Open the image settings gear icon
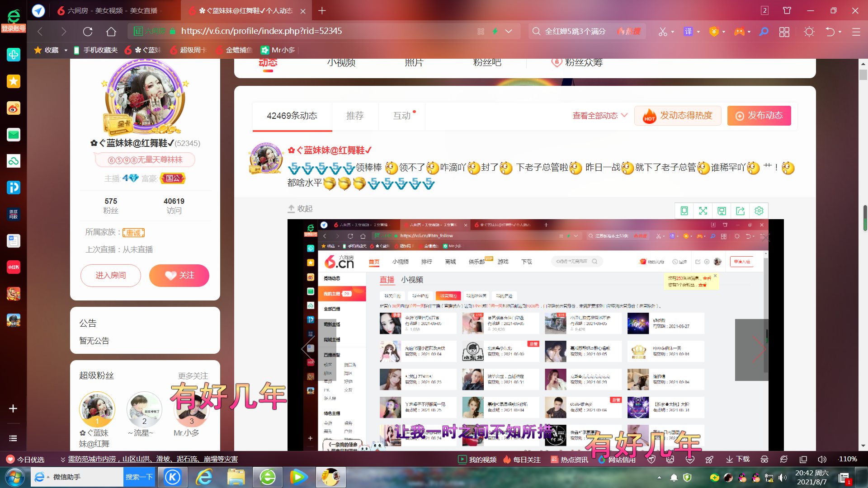This screenshot has width=868, height=488. point(759,211)
